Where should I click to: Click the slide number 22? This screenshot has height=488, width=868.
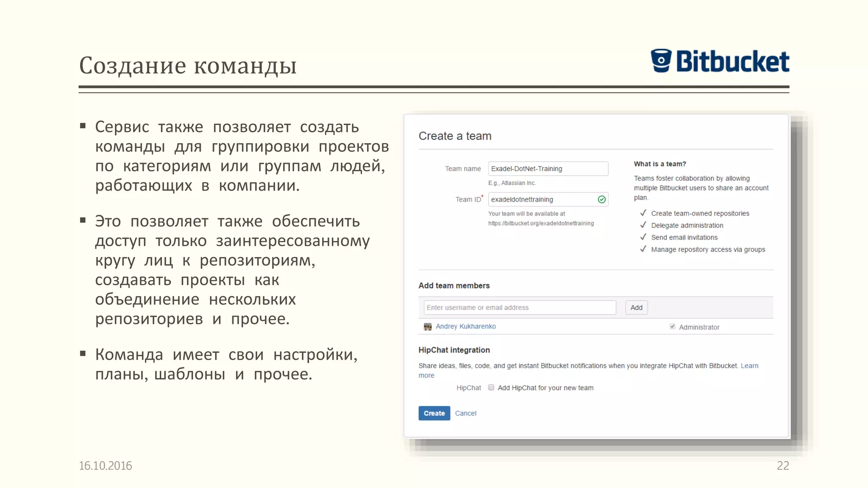pos(783,466)
